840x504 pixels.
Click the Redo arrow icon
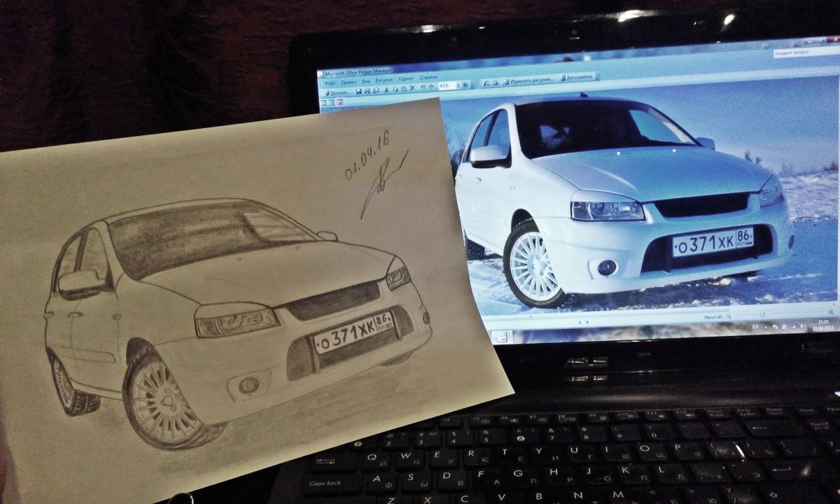(430, 87)
